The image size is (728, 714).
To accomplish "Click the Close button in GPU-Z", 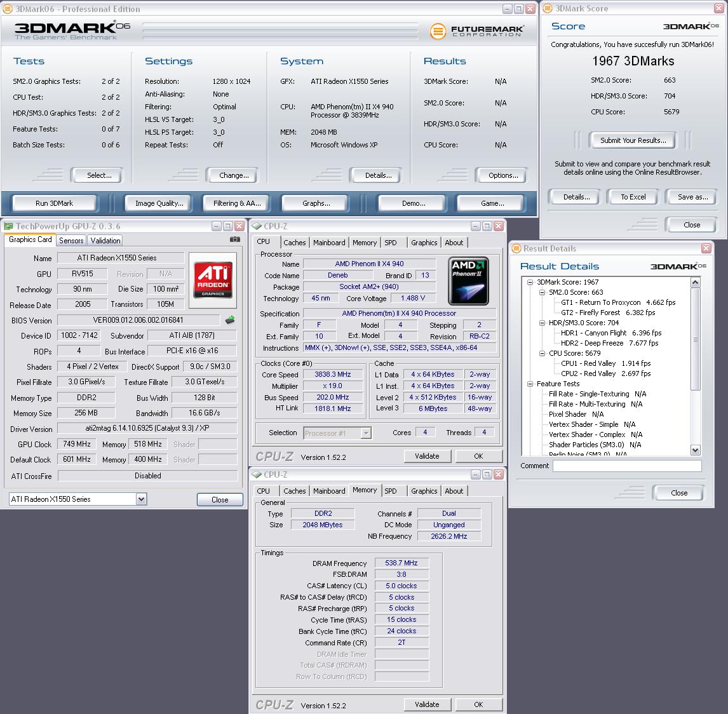I will tap(220, 499).
